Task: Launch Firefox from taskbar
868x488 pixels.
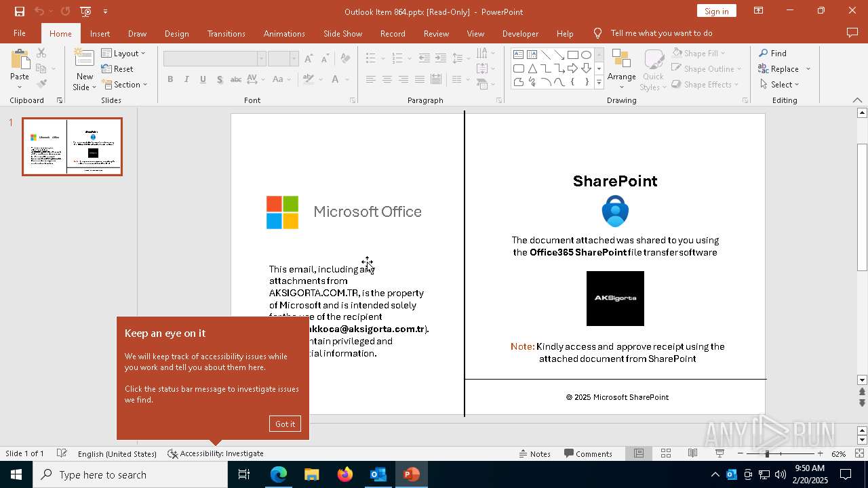Action: coord(345,474)
